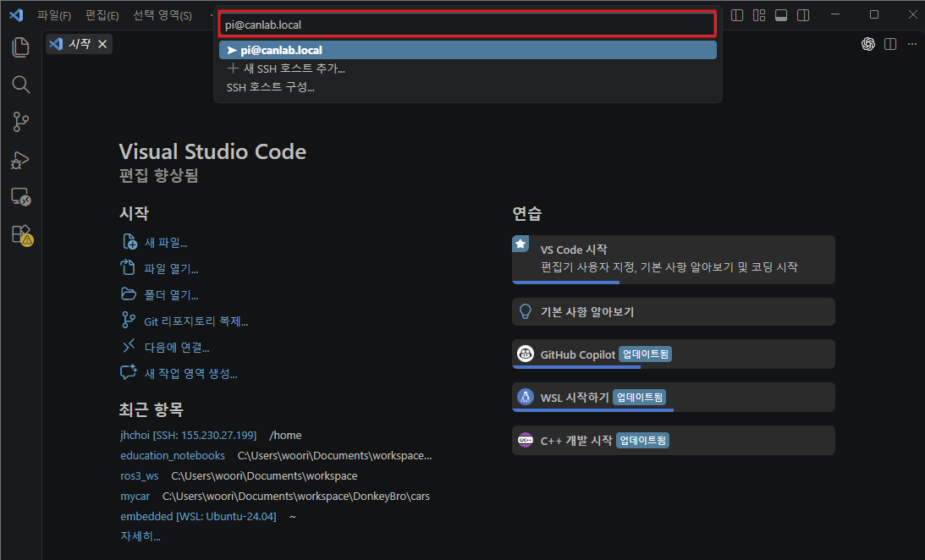Image resolution: width=925 pixels, height=560 pixels.
Task: Click 업데이트됨 badge on C++ 개발 시작 card
Action: tap(642, 441)
